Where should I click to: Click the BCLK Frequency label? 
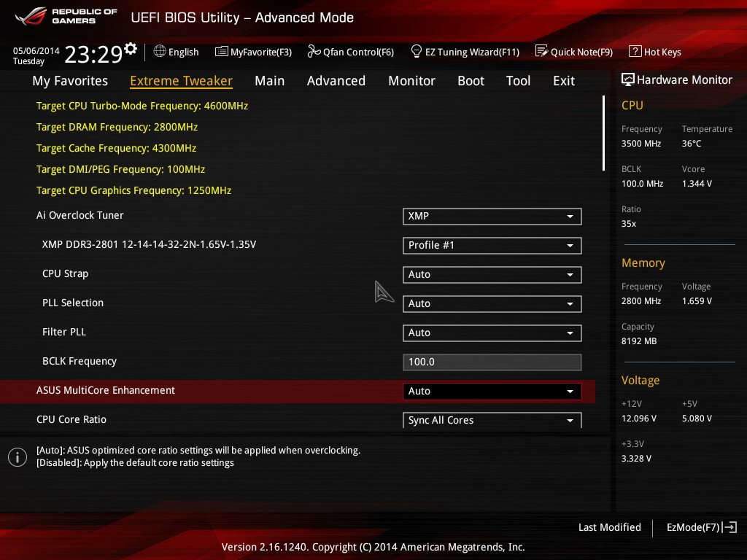coord(80,362)
